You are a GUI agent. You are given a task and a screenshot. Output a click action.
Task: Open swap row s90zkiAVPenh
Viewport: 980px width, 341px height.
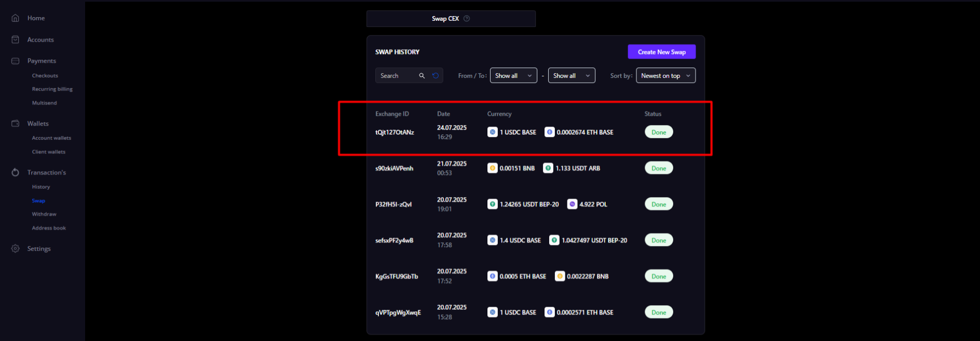pyautogui.click(x=394, y=169)
